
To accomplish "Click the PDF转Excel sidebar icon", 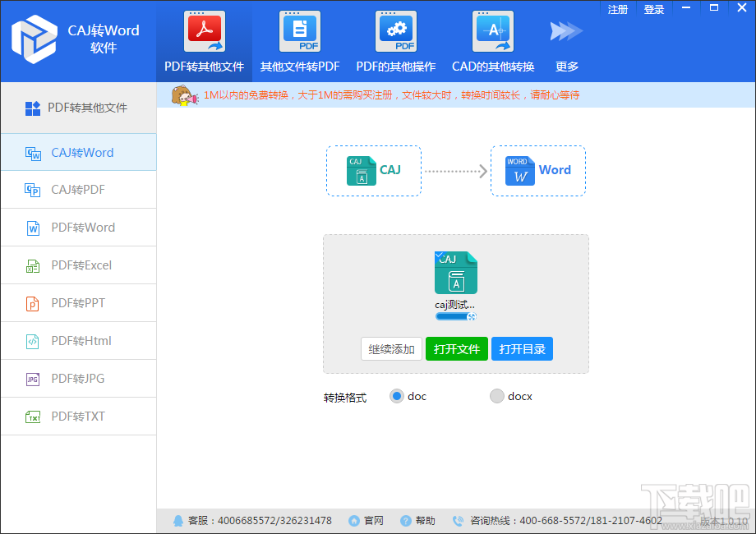I will [33, 265].
